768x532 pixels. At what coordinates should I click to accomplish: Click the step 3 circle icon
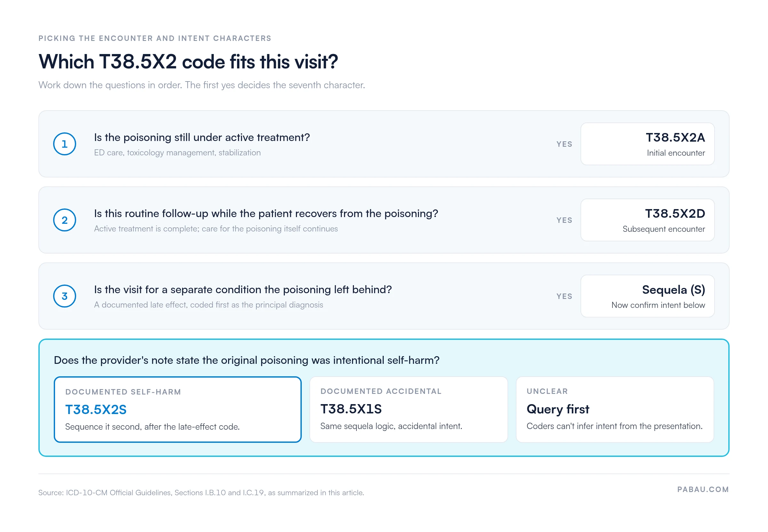[x=64, y=296]
